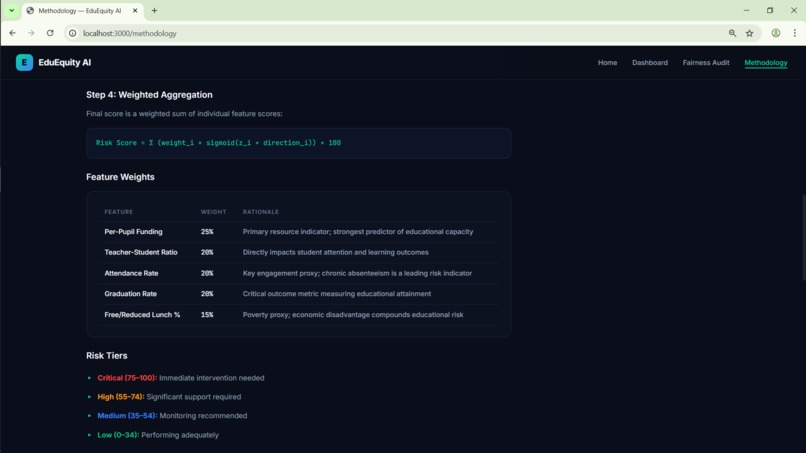Click the Medium (35–54) tier label
The height and width of the screenshot is (453, 806).
coord(127,415)
